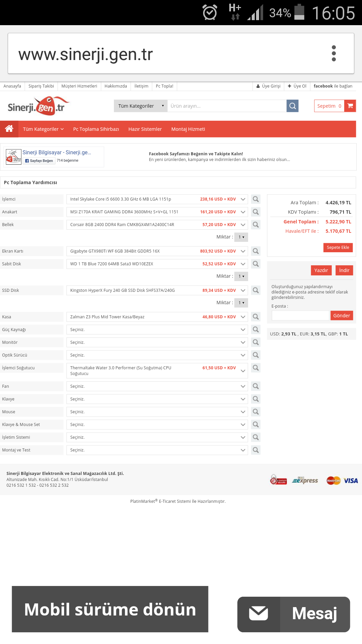Click the magnifier icon for Mouse row
The image size is (362, 644).
point(256,412)
